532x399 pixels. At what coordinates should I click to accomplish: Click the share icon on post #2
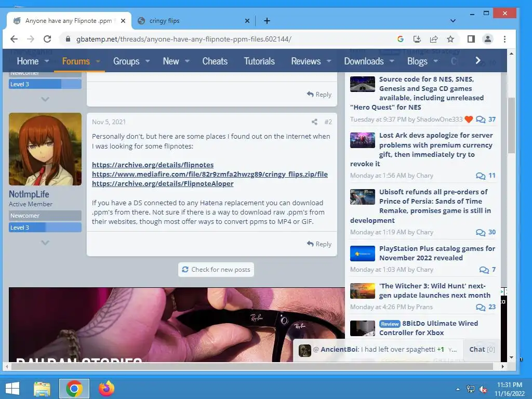click(314, 122)
